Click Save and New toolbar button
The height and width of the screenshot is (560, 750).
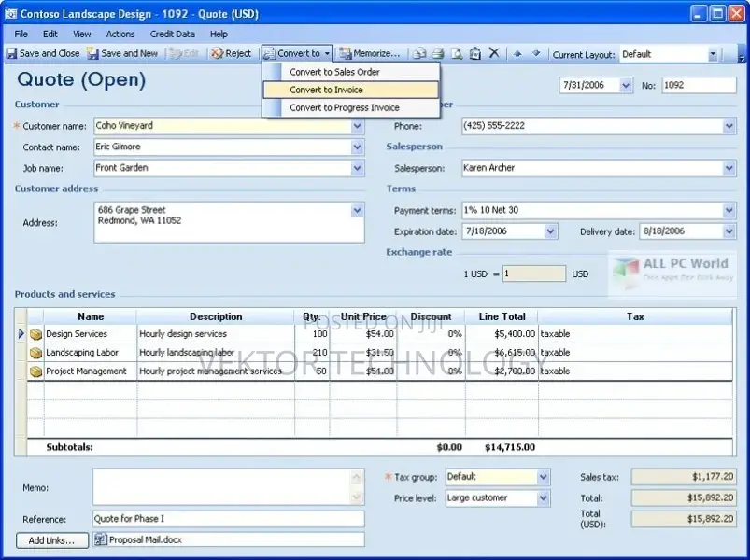click(x=122, y=53)
